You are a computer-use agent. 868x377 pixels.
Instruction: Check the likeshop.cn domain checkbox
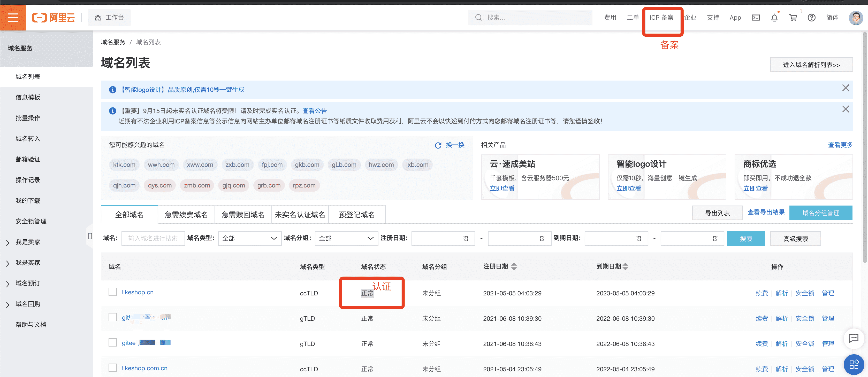point(112,292)
